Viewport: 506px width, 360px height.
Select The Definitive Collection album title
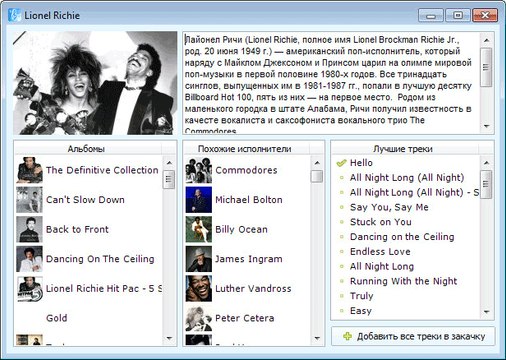click(102, 170)
